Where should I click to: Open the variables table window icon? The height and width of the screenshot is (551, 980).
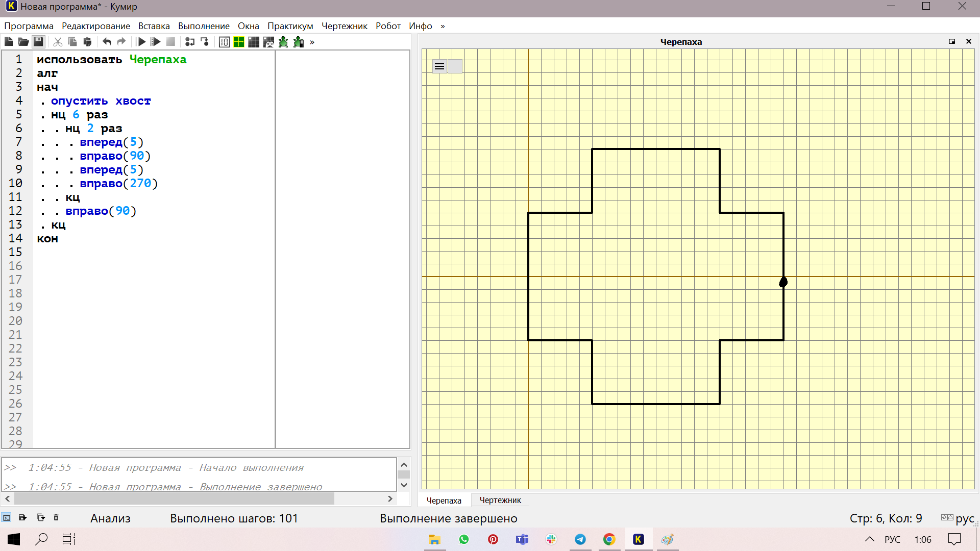click(224, 42)
